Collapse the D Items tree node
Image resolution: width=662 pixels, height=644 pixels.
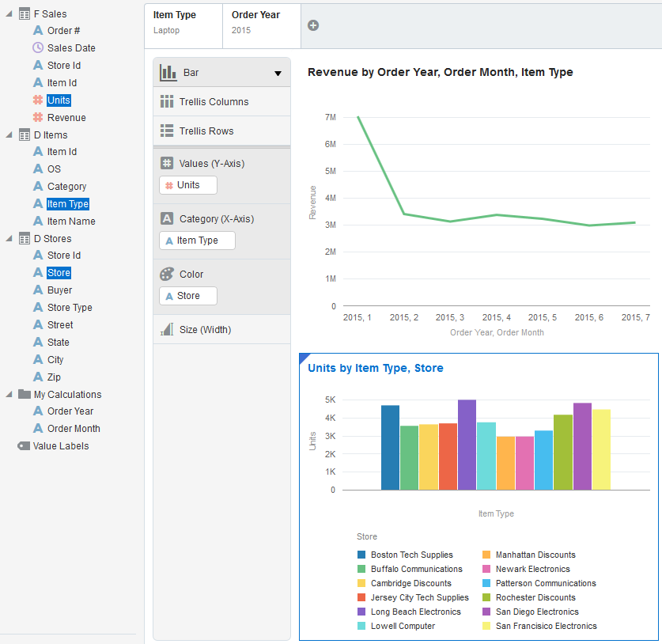click(x=9, y=134)
